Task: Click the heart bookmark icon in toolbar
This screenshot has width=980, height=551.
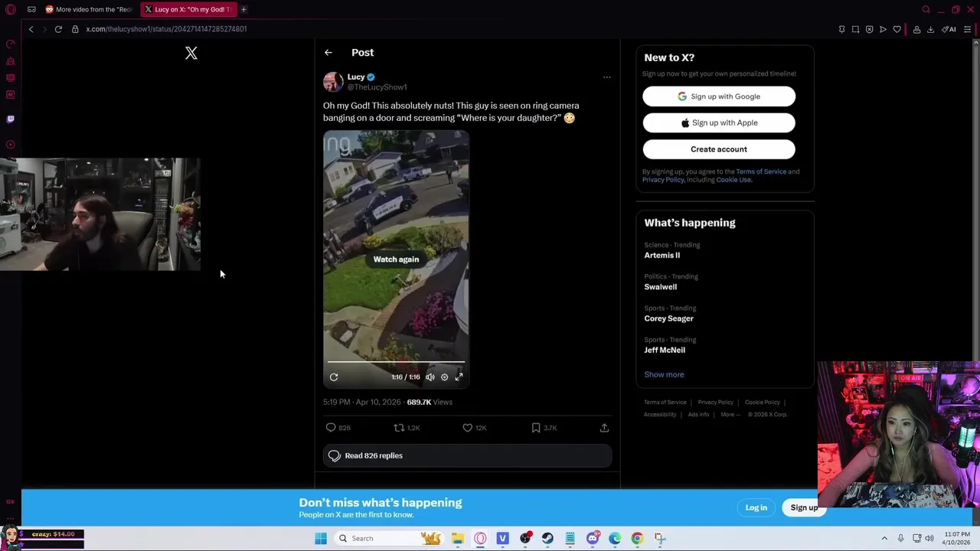Action: [897, 29]
